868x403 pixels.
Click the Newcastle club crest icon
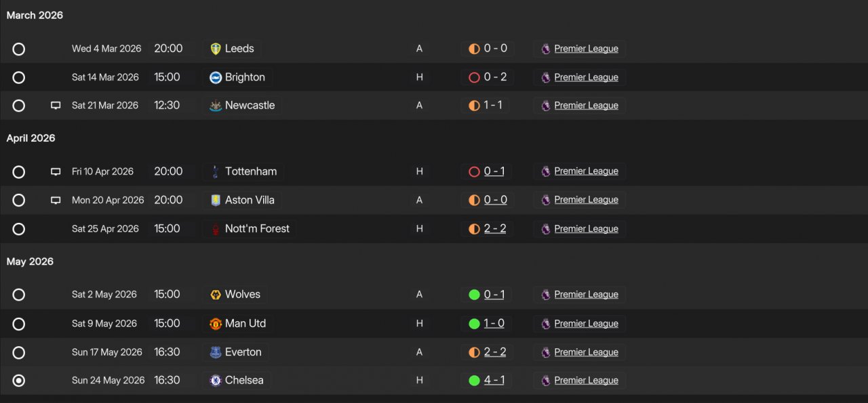pyautogui.click(x=216, y=106)
